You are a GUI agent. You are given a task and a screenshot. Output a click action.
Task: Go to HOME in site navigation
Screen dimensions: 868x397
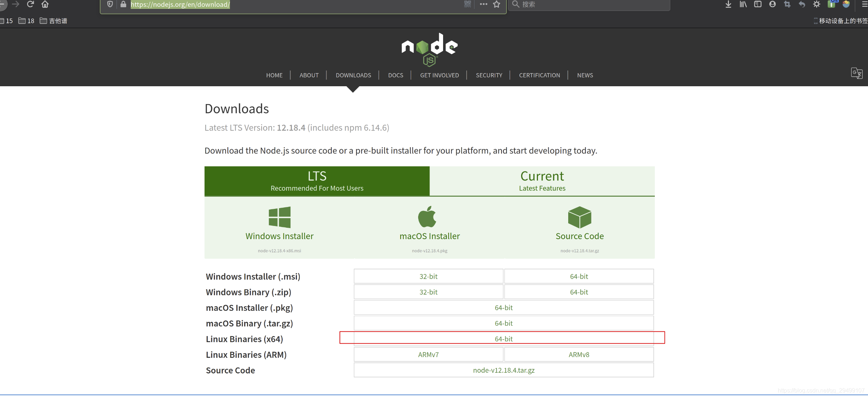(x=274, y=75)
